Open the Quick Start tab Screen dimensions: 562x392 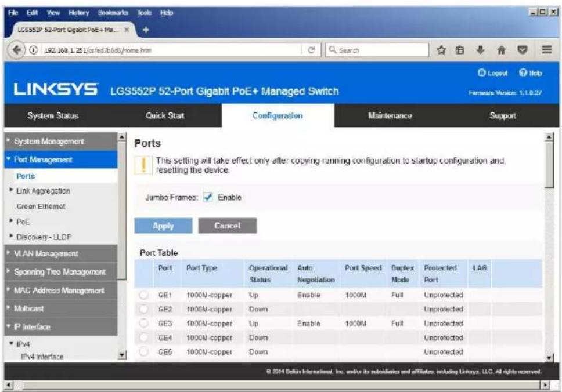[165, 115]
